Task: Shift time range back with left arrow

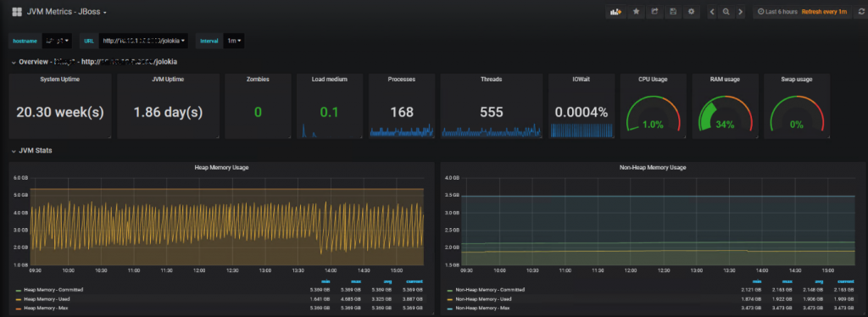Action: 712,12
